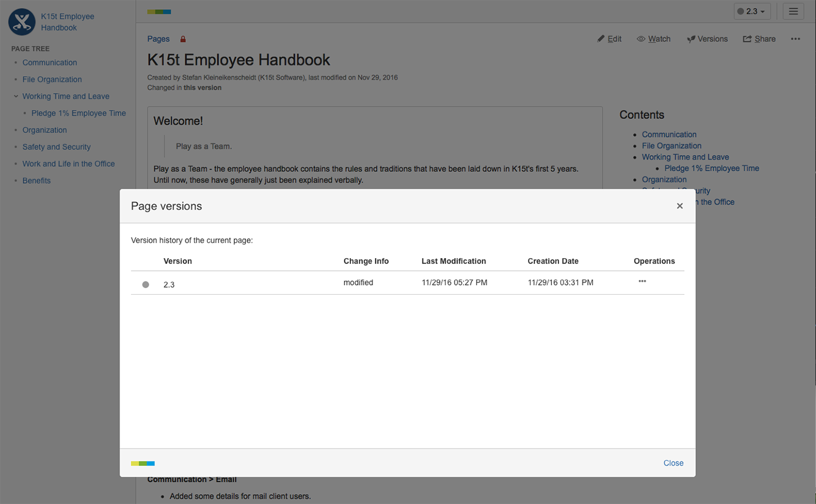Open operations menu for version 2.3
Viewport: 816px width, 504px height.
click(642, 281)
